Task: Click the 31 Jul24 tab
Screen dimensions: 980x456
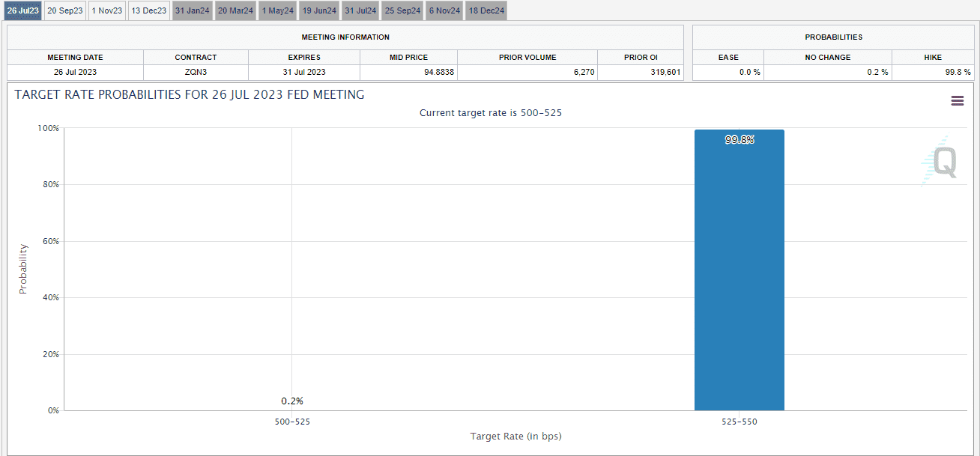Action: pos(360,10)
